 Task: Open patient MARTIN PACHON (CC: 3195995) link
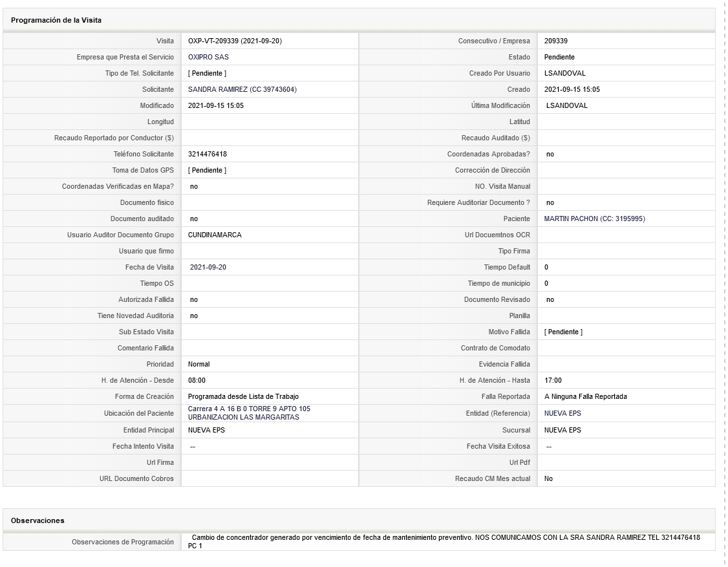coord(594,219)
